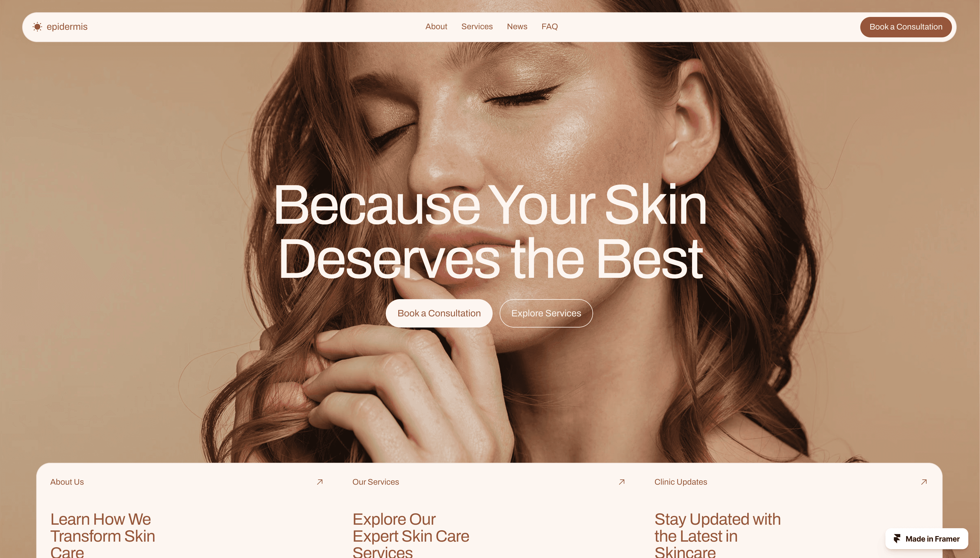Screen dimensions: 980x558
Task: Open the Our Services card label
Action: (376, 482)
